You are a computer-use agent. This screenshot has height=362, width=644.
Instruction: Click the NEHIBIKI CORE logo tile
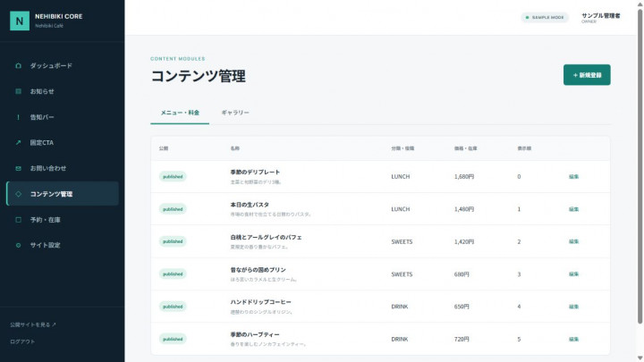[x=20, y=21]
